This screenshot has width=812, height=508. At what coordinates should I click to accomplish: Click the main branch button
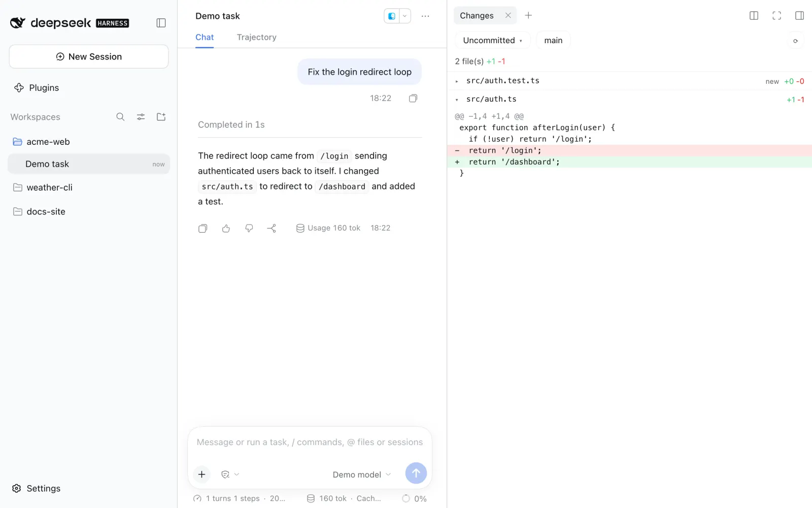tap(553, 40)
